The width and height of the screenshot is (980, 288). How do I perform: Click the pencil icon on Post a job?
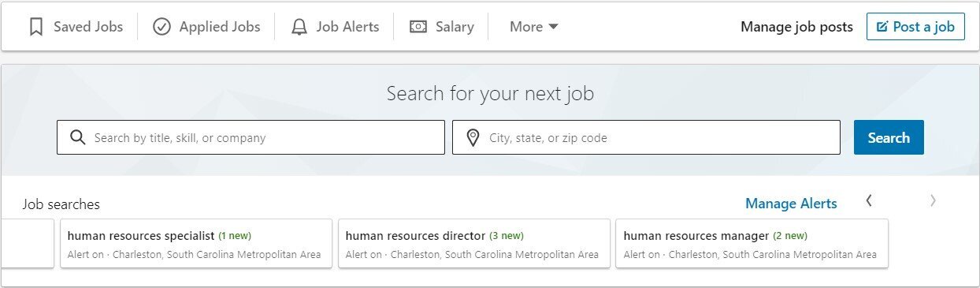[x=882, y=27]
